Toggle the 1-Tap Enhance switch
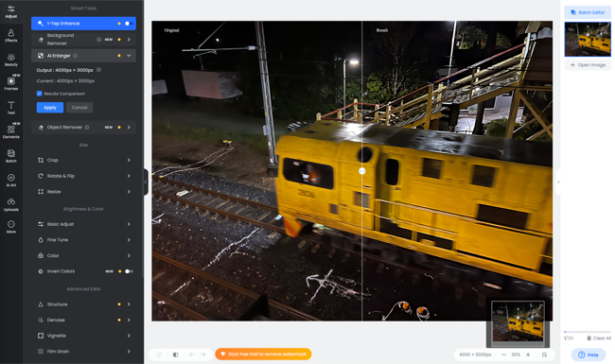 tap(129, 24)
